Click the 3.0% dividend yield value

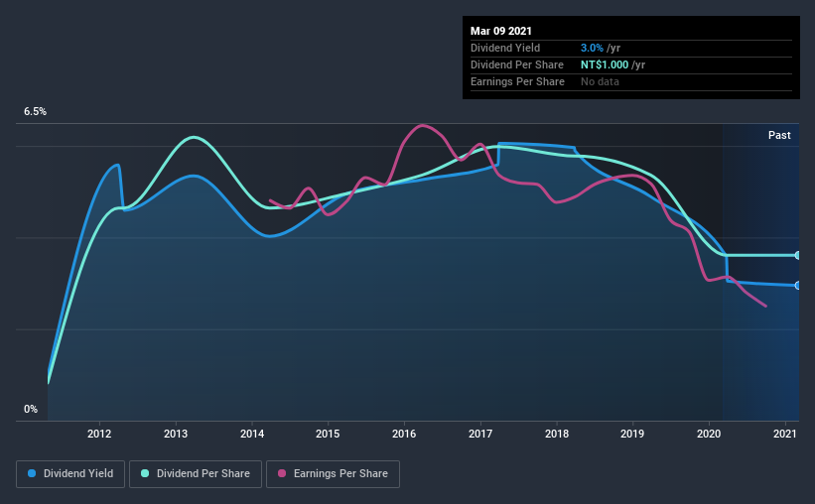point(592,48)
